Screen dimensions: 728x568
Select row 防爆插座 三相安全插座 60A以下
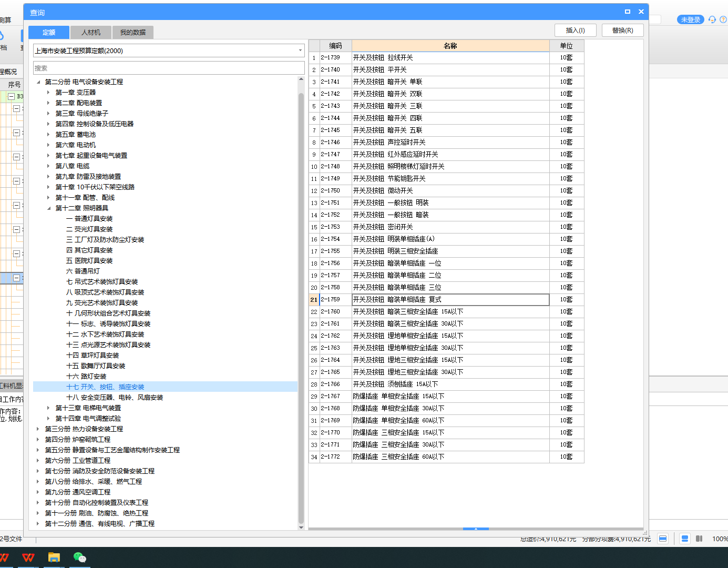click(446, 457)
